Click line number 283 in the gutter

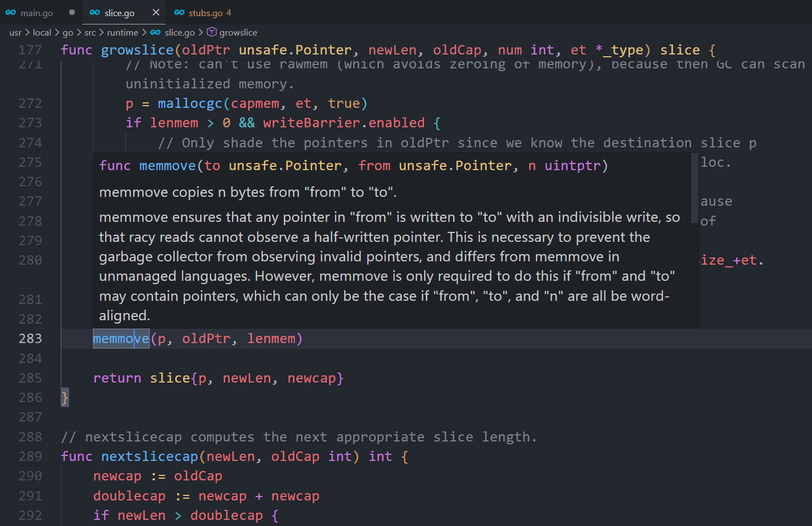[x=31, y=339]
